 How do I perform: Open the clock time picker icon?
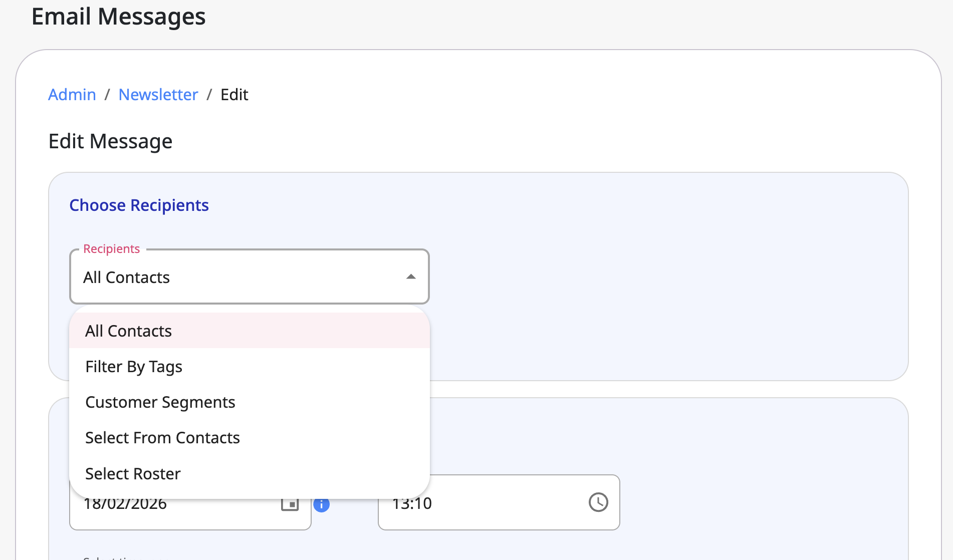598,502
